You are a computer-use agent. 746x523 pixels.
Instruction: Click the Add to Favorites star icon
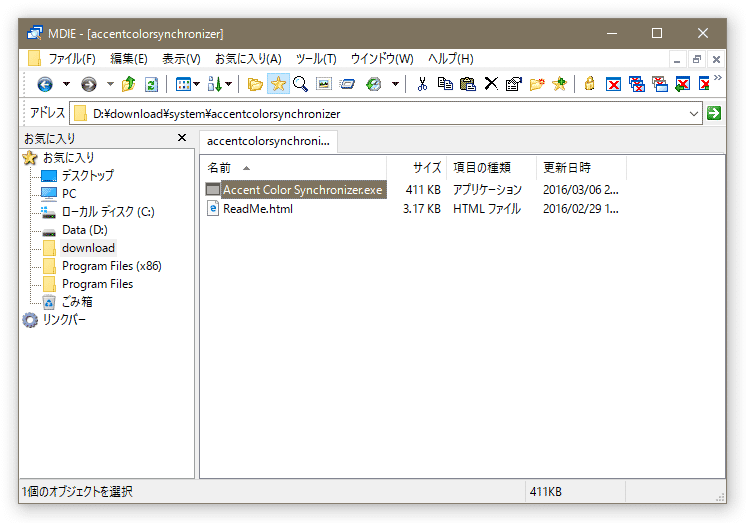tap(560, 84)
